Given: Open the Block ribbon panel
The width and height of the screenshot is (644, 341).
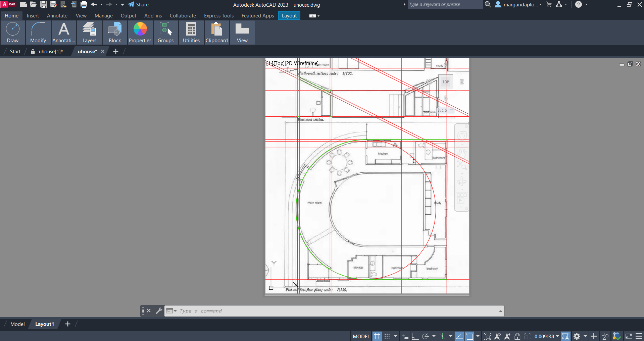Looking at the screenshot, I should tap(115, 33).
